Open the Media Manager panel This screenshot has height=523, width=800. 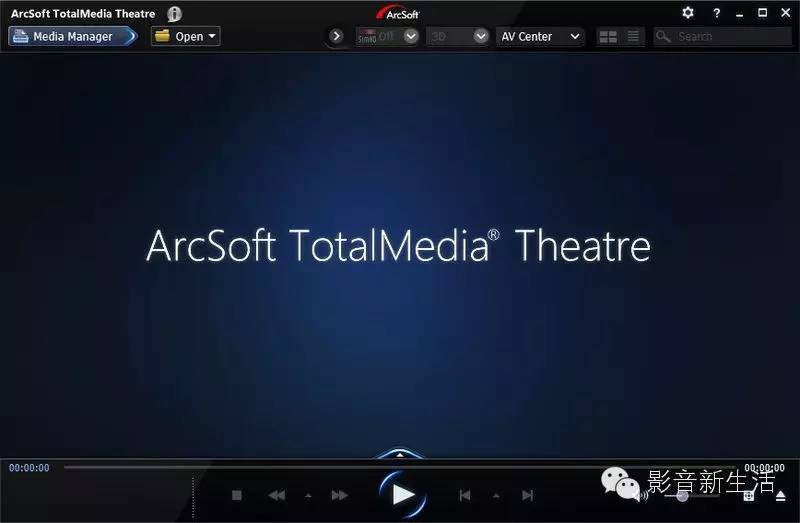pyautogui.click(x=73, y=36)
